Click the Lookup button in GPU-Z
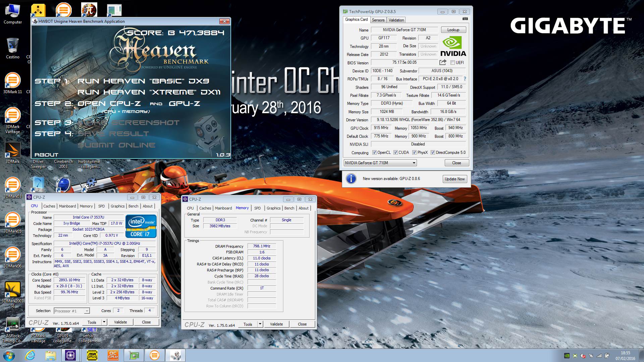The height and width of the screenshot is (362, 644). click(x=453, y=30)
